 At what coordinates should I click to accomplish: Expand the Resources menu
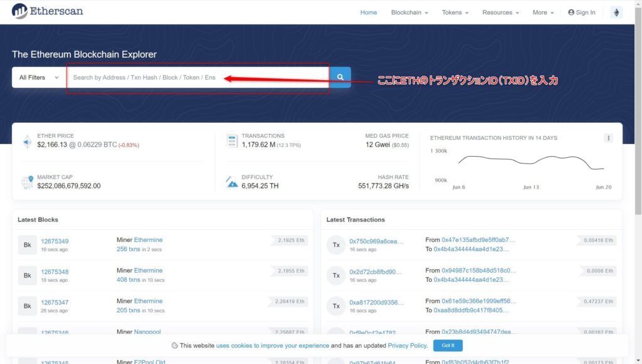click(500, 13)
